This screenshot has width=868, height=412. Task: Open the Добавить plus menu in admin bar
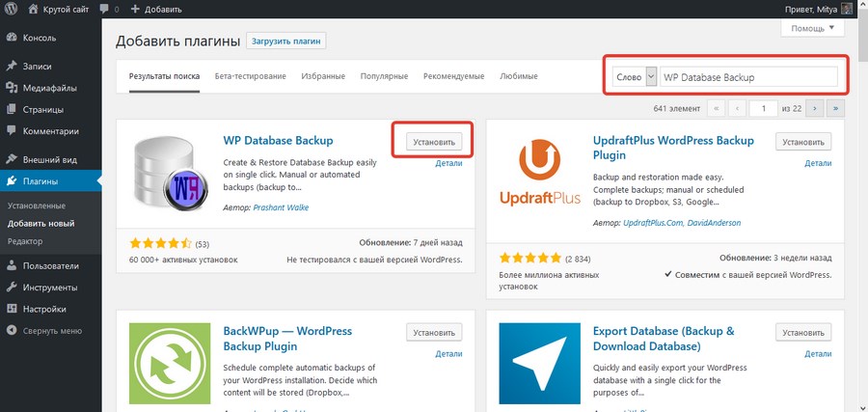point(156,9)
